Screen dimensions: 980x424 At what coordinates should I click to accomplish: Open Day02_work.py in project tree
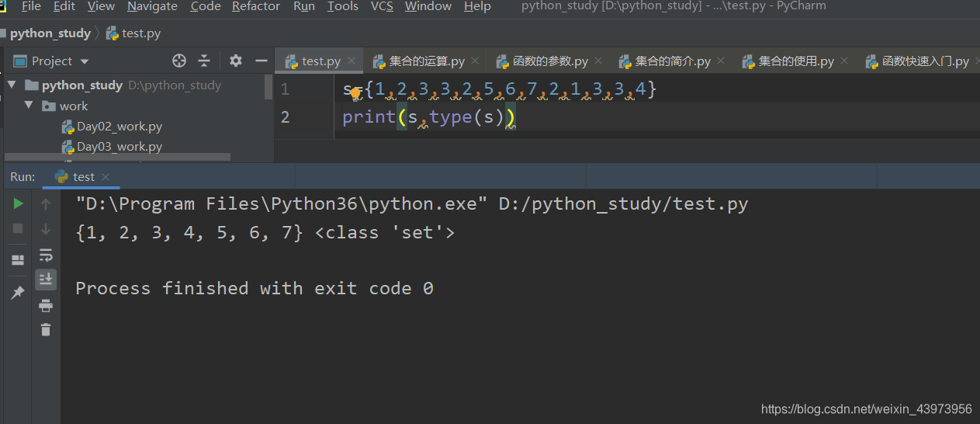(119, 126)
